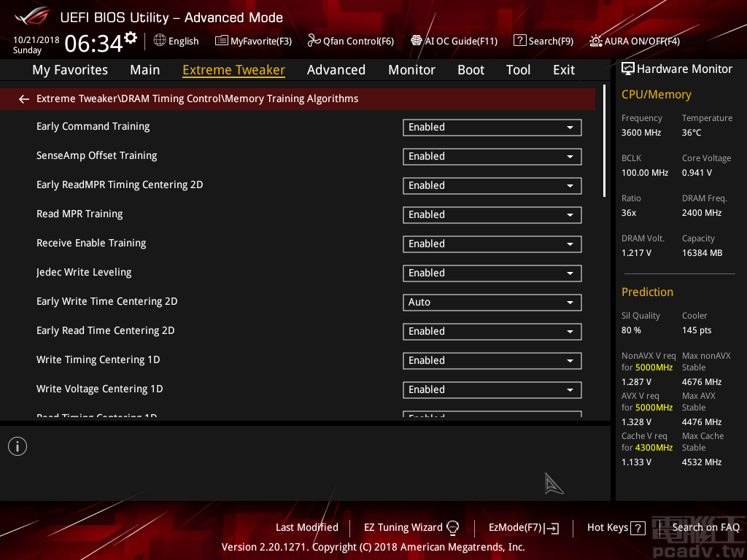Click Last Modified button
747x560 pixels.
point(307,527)
